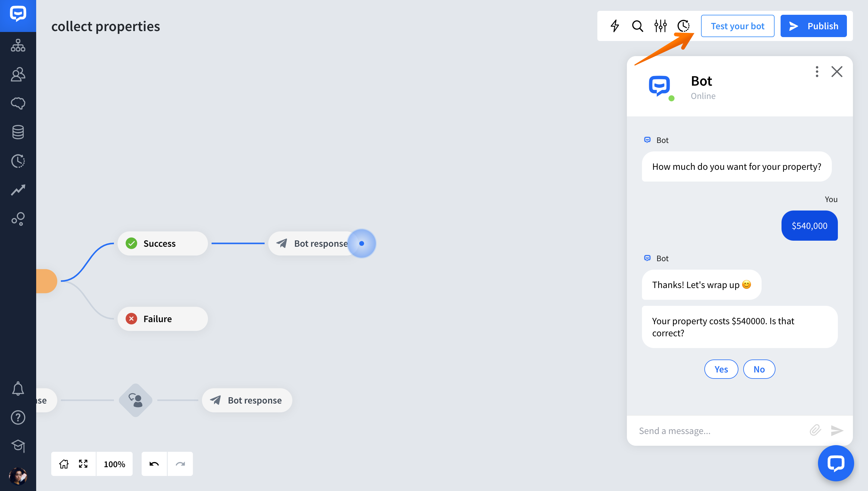The height and width of the screenshot is (491, 868).
Task: Click the Thanks! Let's wrap up message
Action: 702,285
